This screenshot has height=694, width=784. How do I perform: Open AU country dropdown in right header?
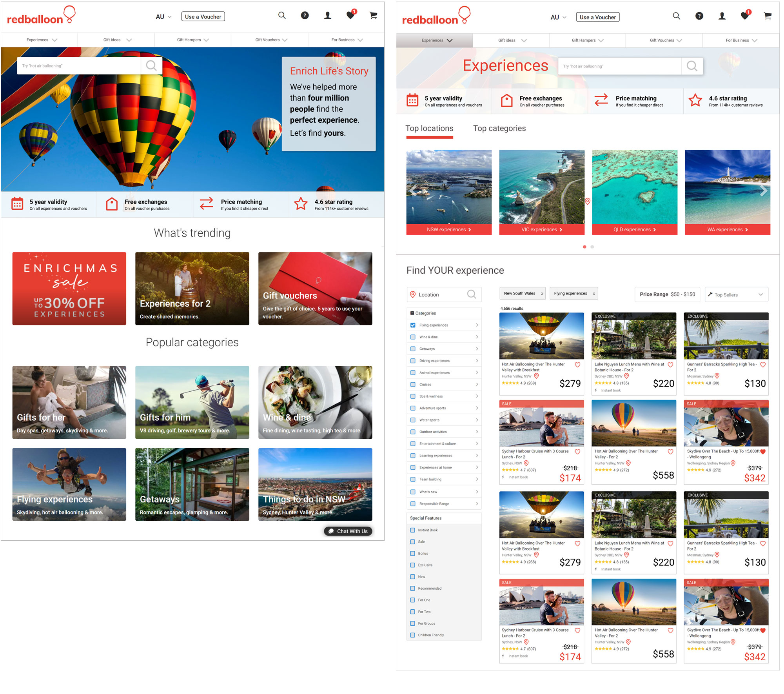click(x=559, y=17)
